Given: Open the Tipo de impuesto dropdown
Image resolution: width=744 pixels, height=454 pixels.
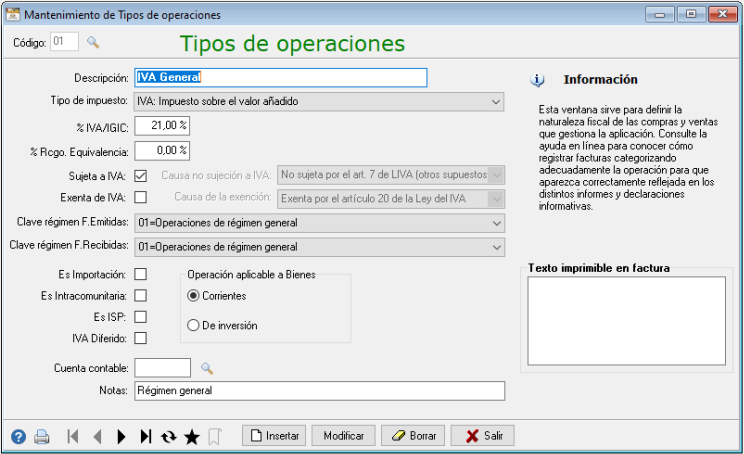Looking at the screenshot, I should 318,101.
